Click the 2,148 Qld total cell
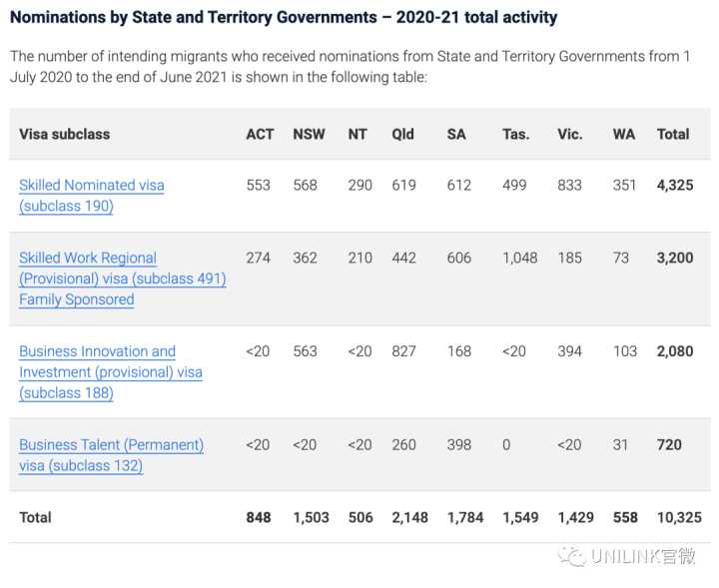Image resolution: width=719 pixels, height=588 pixels. [410, 518]
